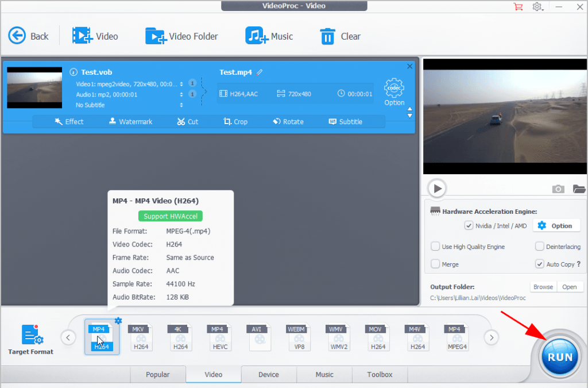Enable Deinterlacing checkbox
This screenshot has width=588, height=388.
(x=539, y=247)
